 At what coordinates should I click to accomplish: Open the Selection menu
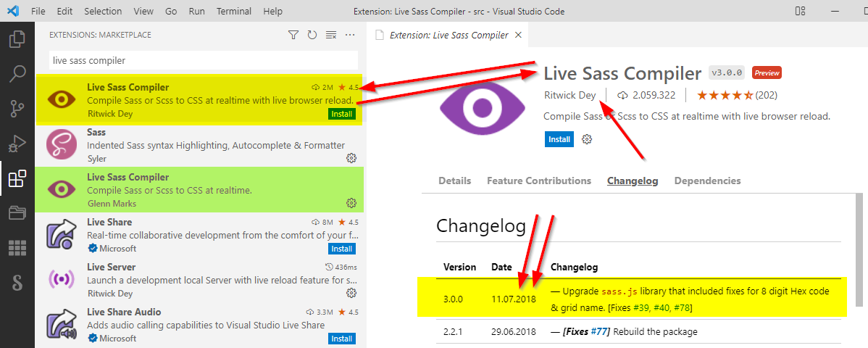pos(103,11)
